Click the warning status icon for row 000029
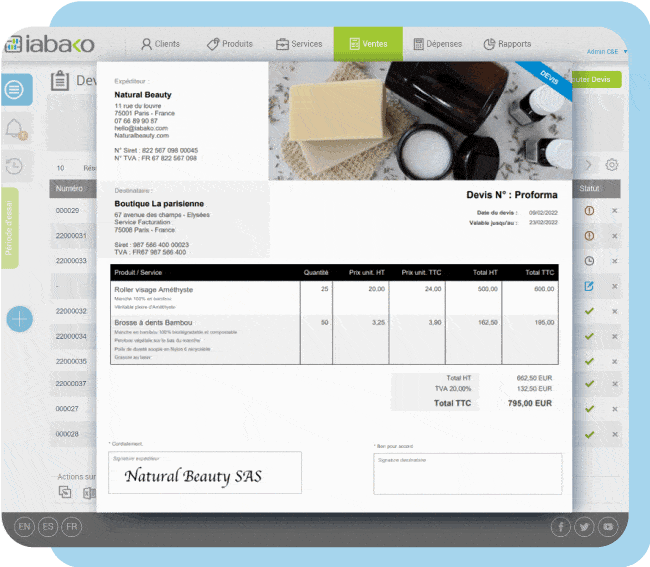The image size is (650, 567). 589,211
